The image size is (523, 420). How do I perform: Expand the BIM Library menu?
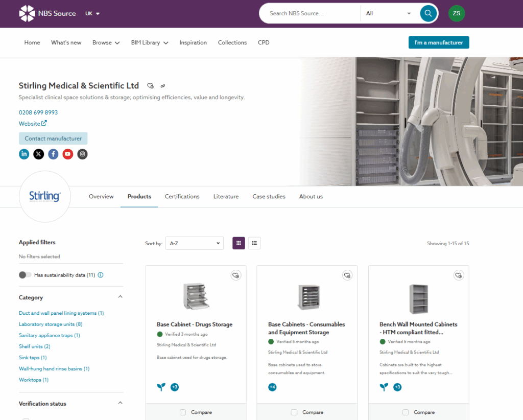[150, 43]
